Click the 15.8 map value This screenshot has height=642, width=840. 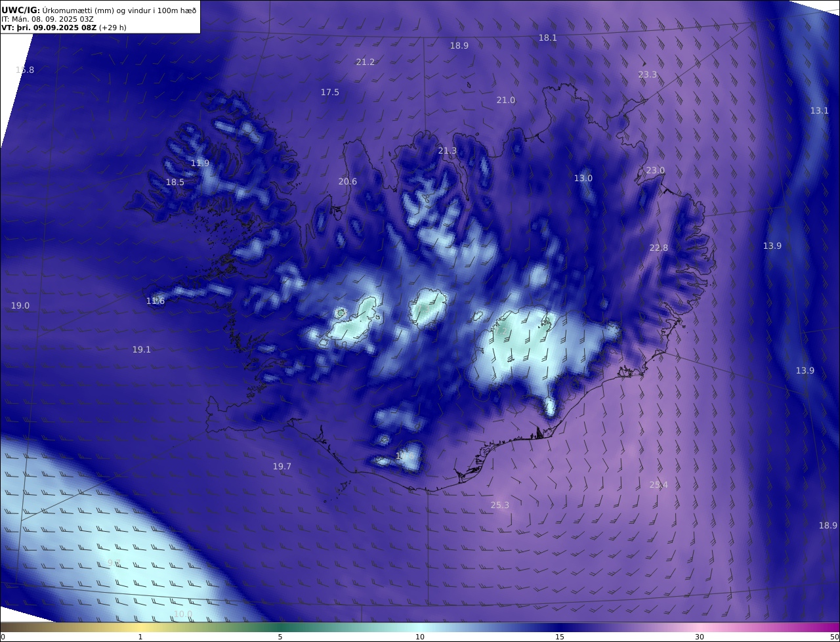25,70
